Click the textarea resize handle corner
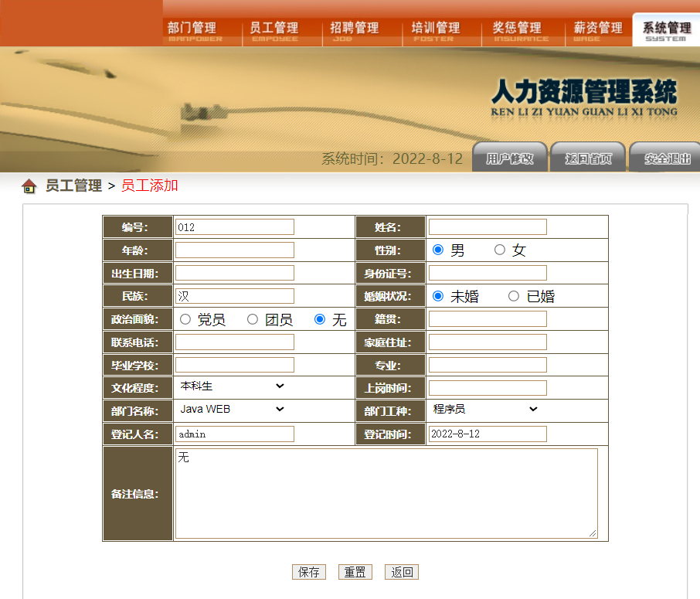The width and height of the screenshot is (700, 599). pos(593,533)
